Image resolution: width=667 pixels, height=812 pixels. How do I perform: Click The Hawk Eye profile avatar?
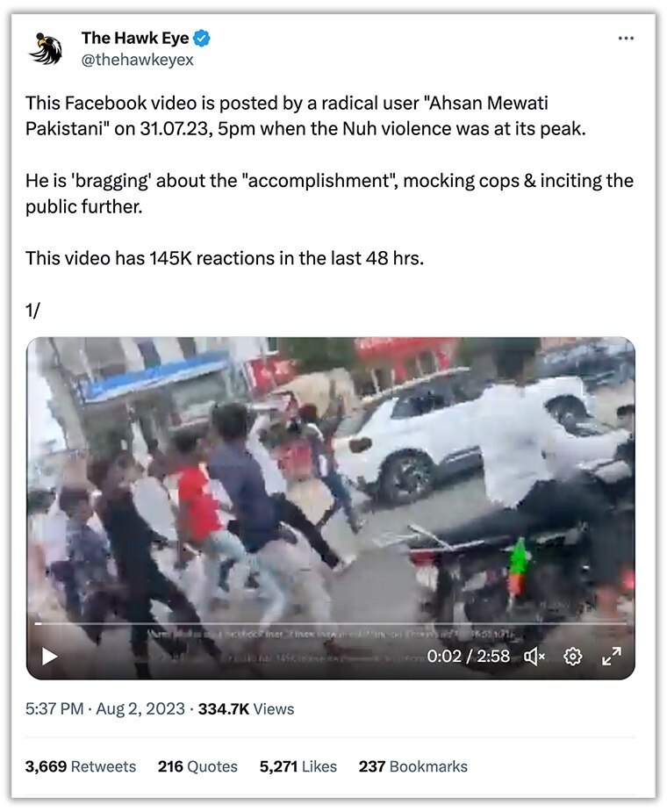pos(46,48)
